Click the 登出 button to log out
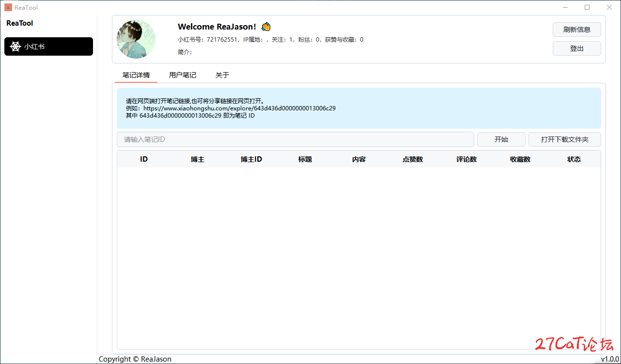This screenshot has width=621, height=364. tap(577, 48)
